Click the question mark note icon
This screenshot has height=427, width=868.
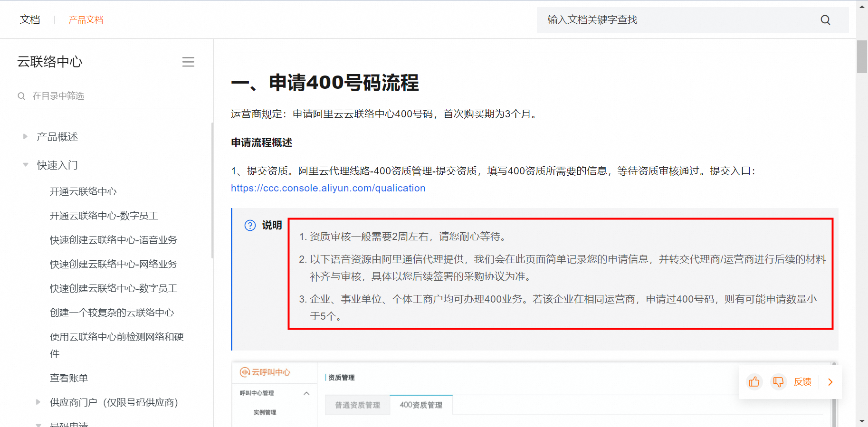(250, 225)
